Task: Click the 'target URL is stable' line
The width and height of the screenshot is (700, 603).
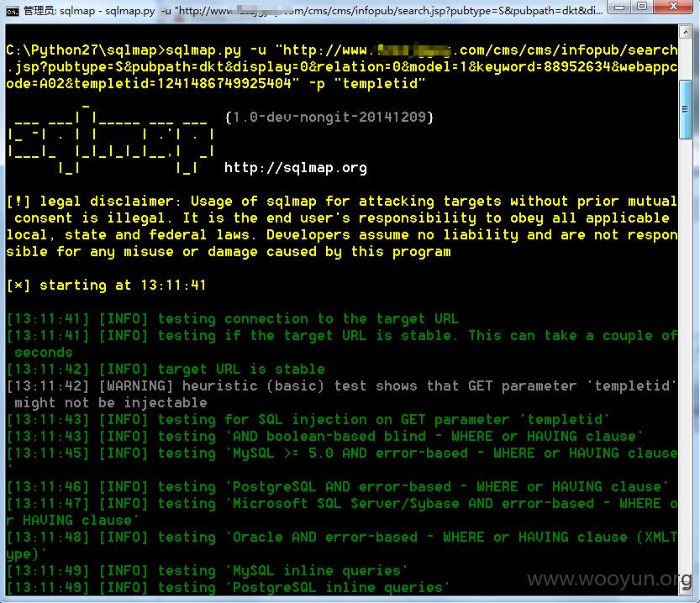Action: pyautogui.click(x=166, y=370)
